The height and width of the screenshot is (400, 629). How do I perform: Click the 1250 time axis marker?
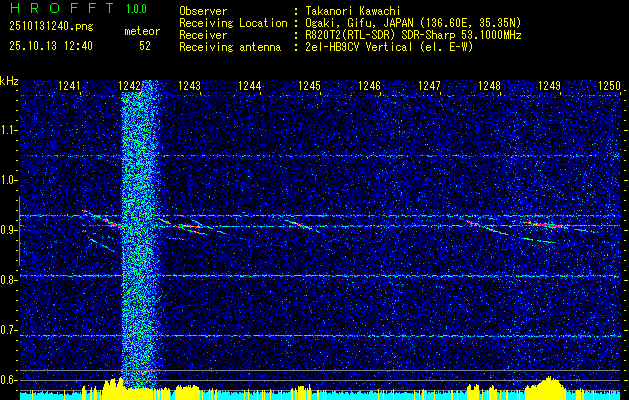(x=609, y=85)
